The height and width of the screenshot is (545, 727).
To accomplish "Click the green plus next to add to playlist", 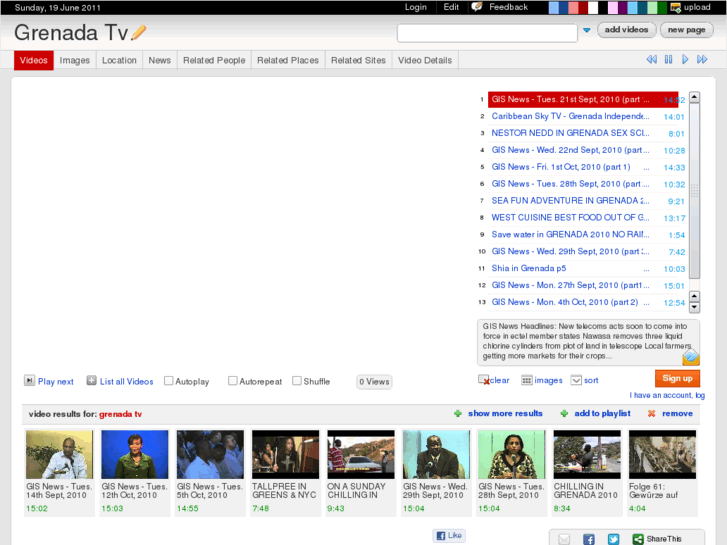I will pos(564,413).
